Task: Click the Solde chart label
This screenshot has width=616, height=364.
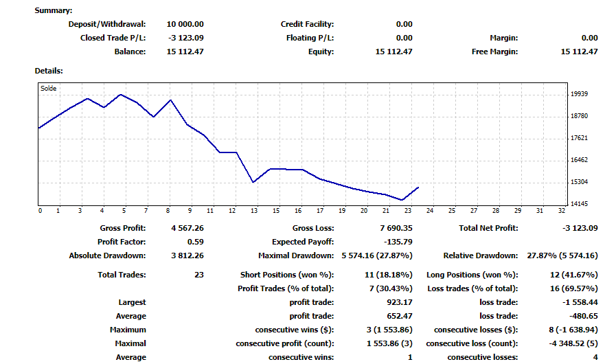Action: pyautogui.click(x=48, y=89)
